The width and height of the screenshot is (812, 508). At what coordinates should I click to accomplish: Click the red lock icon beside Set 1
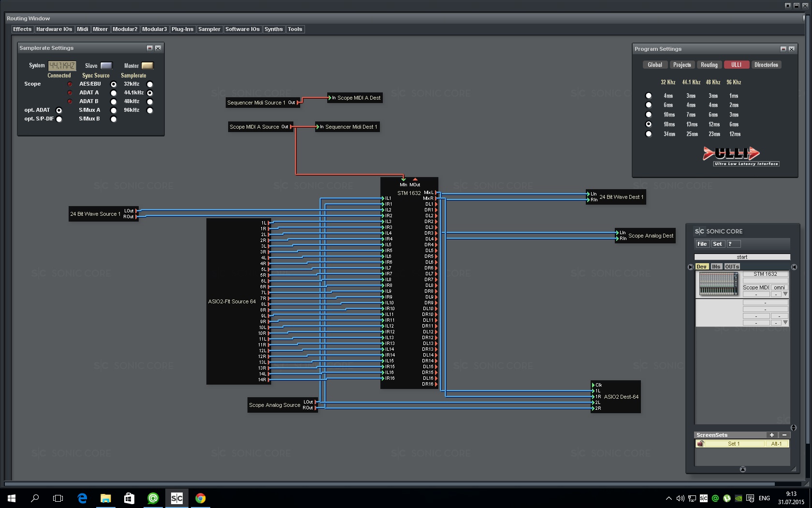tap(700, 444)
